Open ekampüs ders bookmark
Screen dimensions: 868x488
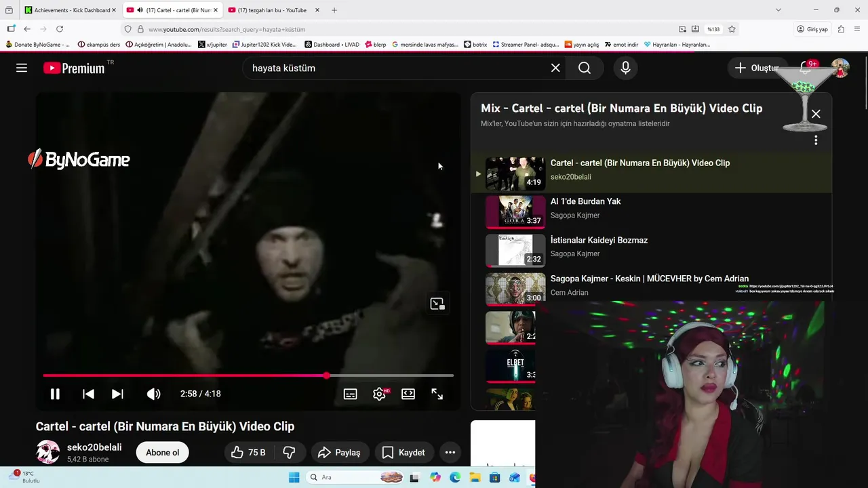tap(99, 45)
